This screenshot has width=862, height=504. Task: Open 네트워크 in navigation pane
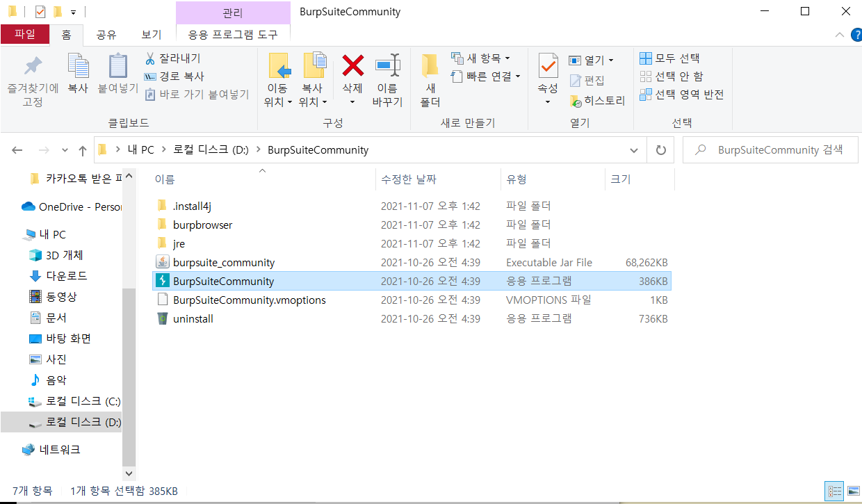click(x=51, y=450)
